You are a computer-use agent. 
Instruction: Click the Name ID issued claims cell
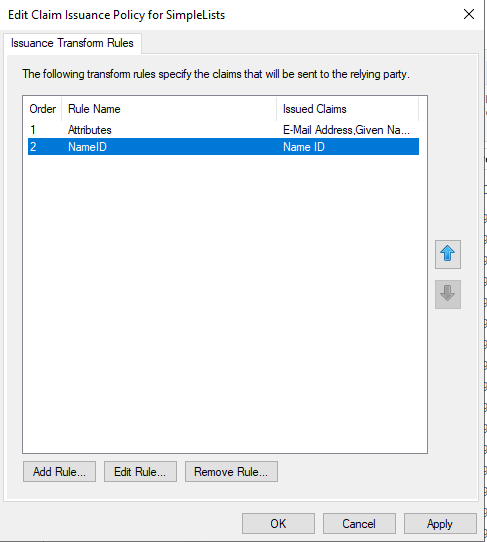(304, 147)
